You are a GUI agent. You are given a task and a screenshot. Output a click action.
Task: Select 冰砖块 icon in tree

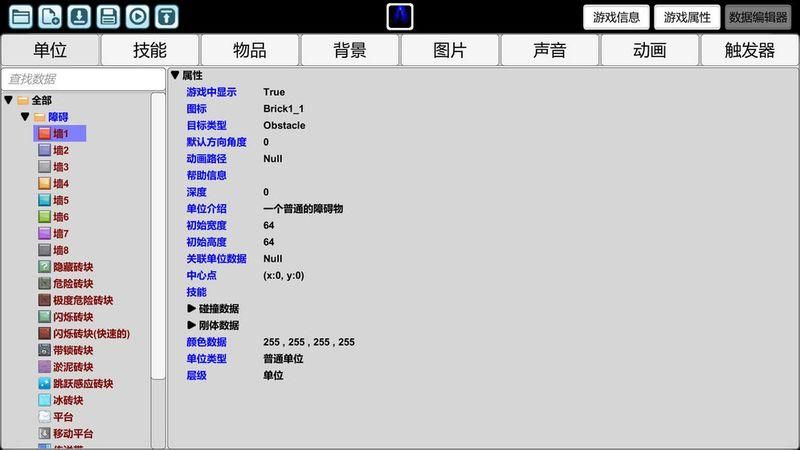[44, 400]
